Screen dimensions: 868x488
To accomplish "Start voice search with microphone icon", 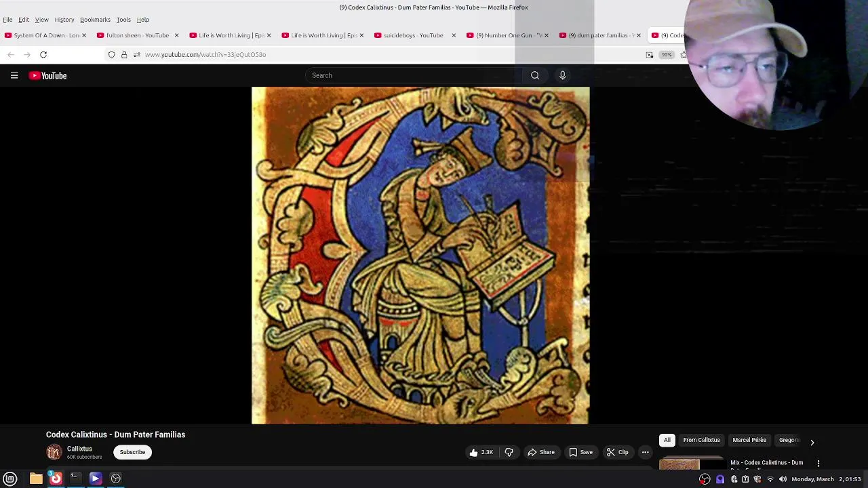I will [562, 75].
